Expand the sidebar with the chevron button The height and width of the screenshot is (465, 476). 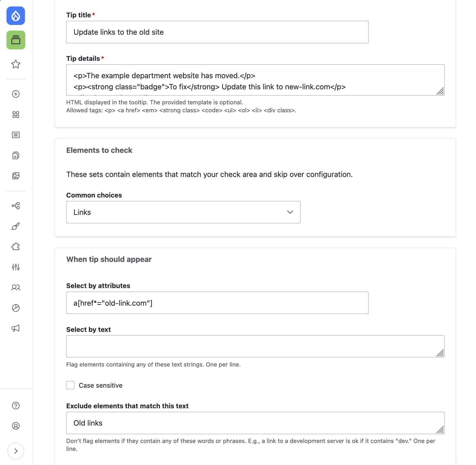(16, 451)
